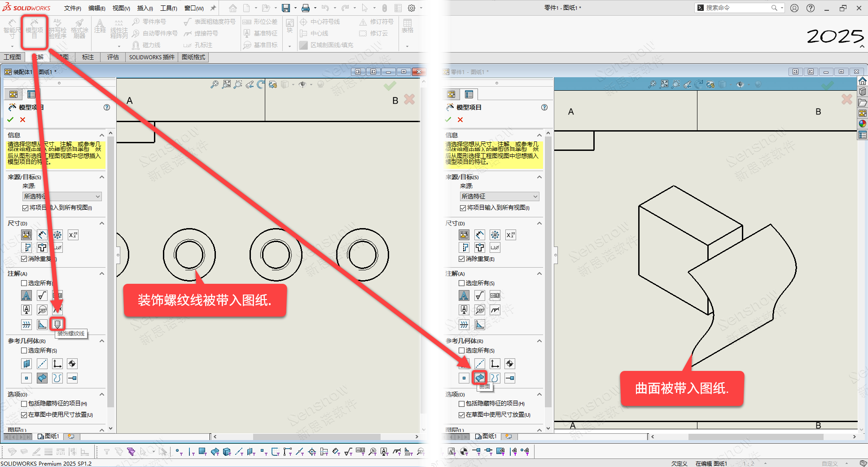Click the highlighted 曲面 surface icon in right panel
Image resolution: width=868 pixels, height=467 pixels.
480,378
